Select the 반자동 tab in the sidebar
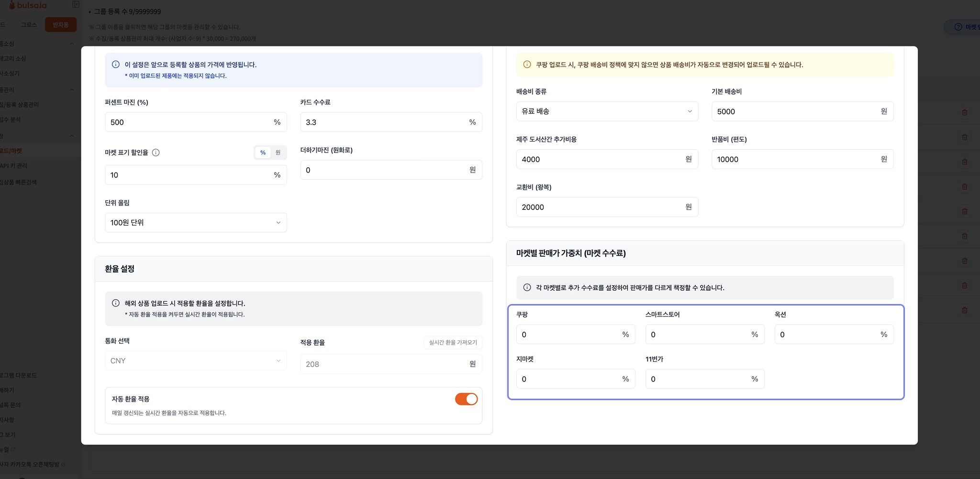Image resolution: width=980 pixels, height=479 pixels. [x=61, y=25]
